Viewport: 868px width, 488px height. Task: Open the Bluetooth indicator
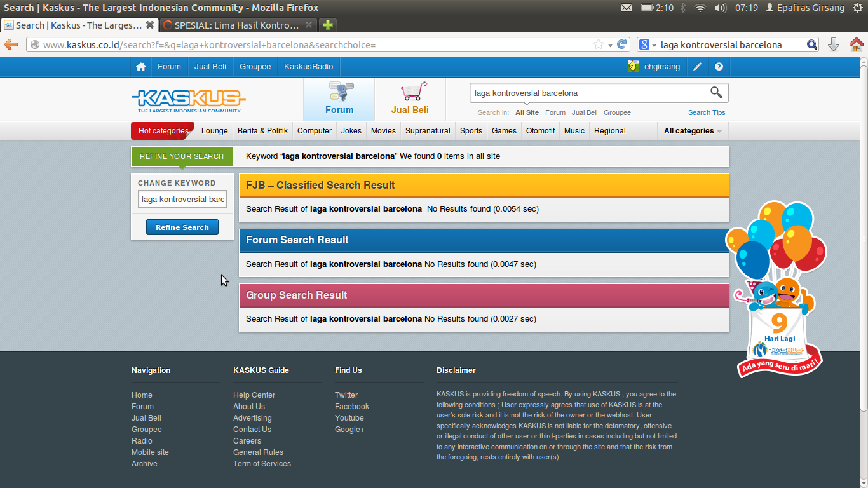pyautogui.click(x=684, y=8)
